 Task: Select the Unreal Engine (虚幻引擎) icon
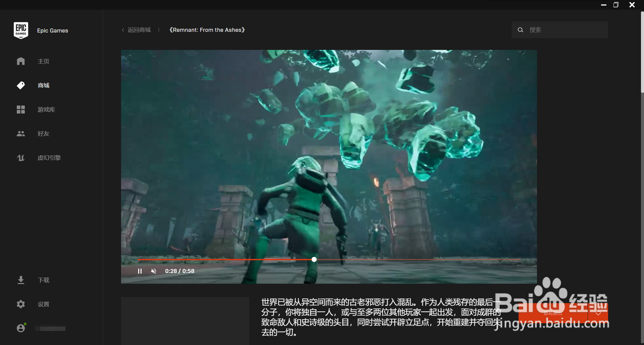click(20, 158)
